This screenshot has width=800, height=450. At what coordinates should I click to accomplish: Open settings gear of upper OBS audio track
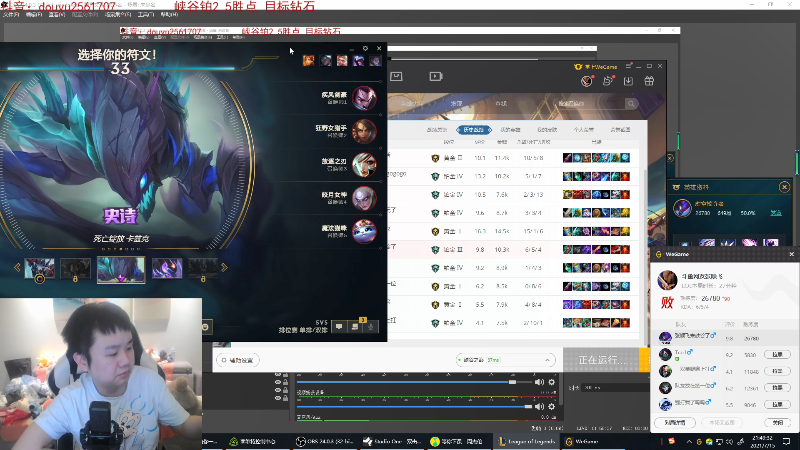[552, 382]
